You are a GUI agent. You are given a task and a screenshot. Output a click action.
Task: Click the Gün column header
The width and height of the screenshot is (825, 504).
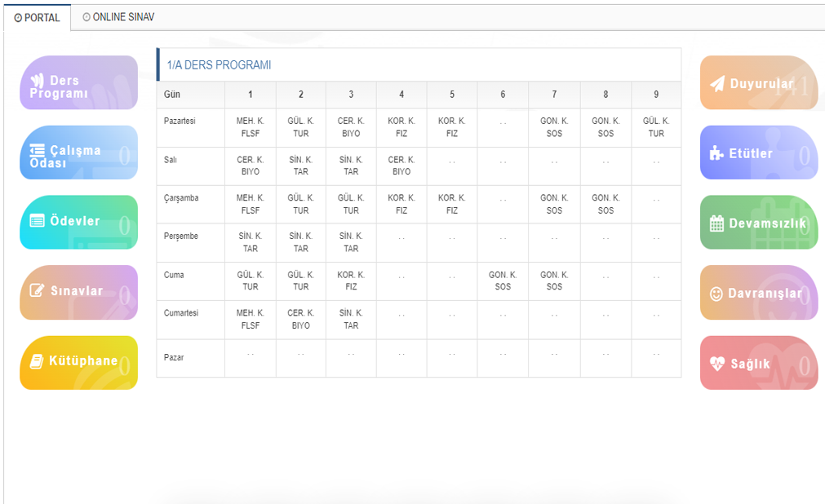click(x=172, y=95)
